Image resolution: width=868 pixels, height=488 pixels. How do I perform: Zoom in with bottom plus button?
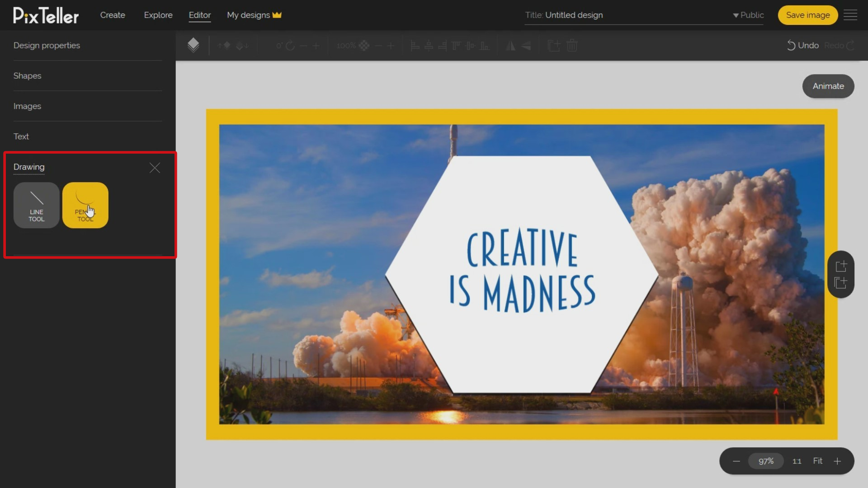click(837, 461)
